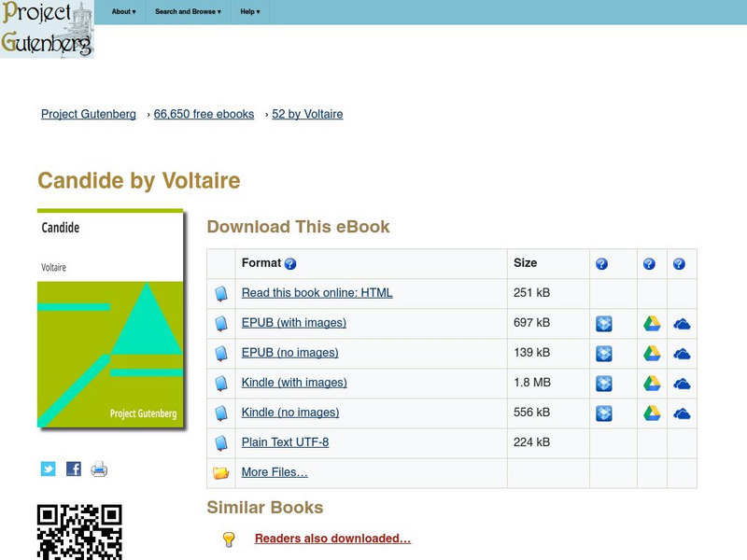Upload Kindle (with images) to OneDrive

coord(683,382)
